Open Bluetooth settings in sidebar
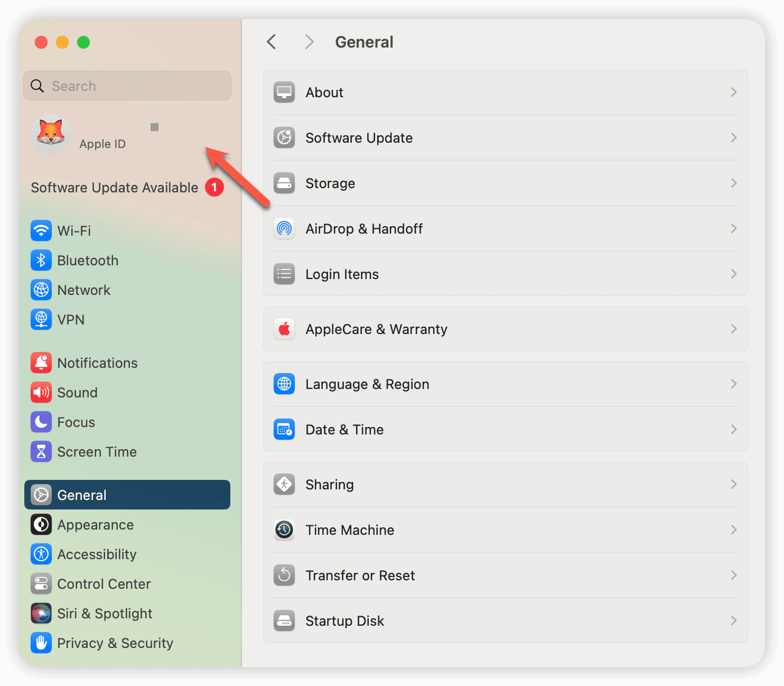 127,260
